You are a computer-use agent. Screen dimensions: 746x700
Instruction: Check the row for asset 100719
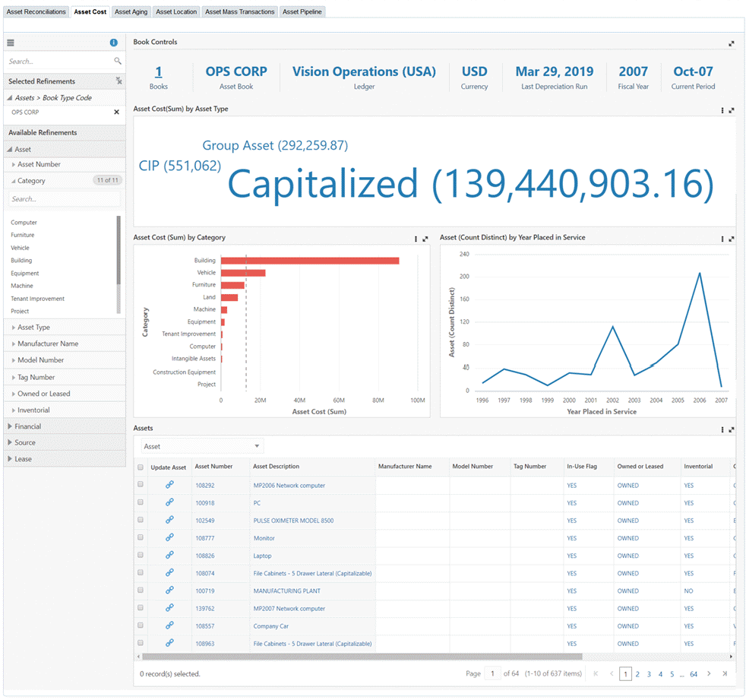point(141,590)
